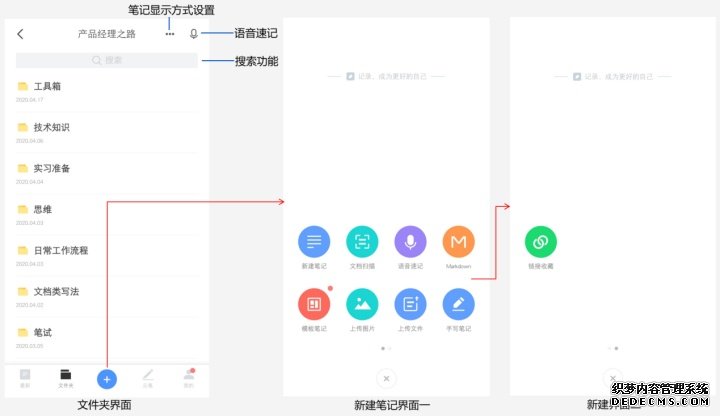Choose the green 链接收藏 link icon
Viewport: 720px width, 416px height.
click(541, 242)
